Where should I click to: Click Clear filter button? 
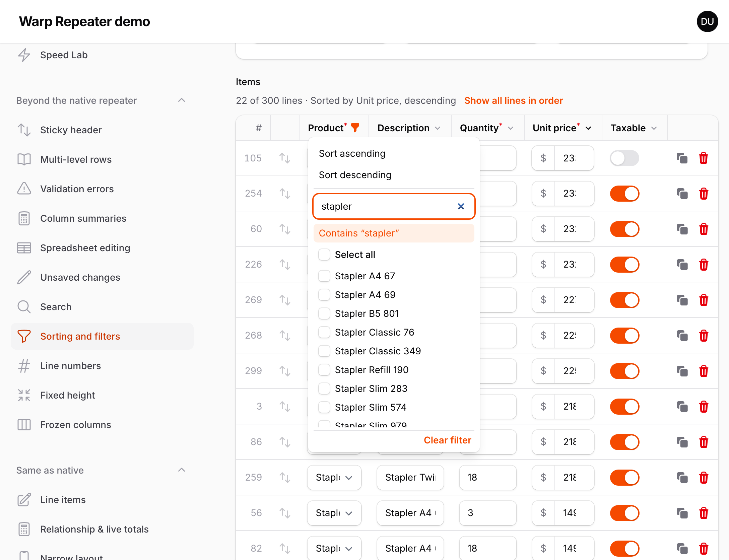click(x=447, y=440)
